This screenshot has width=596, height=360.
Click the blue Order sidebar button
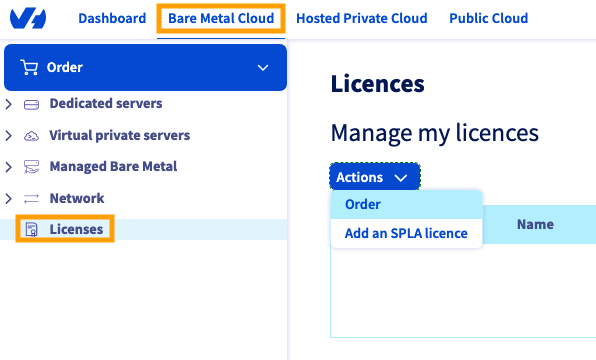click(145, 67)
